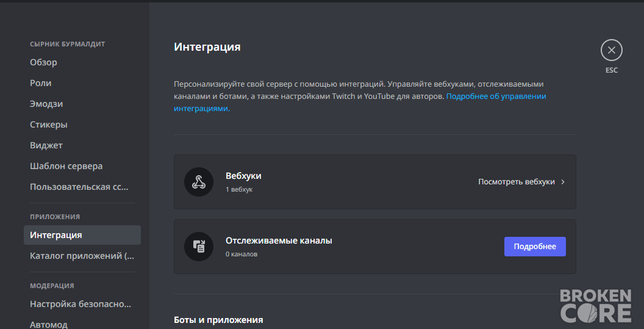
Task: Click the '1 вебхук' count text
Action: (239, 190)
